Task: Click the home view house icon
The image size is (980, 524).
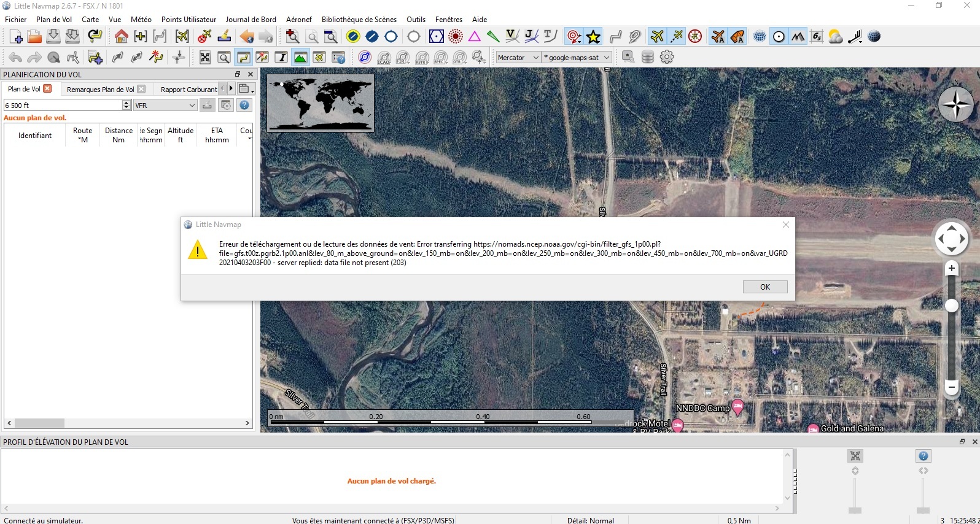Action: point(121,37)
